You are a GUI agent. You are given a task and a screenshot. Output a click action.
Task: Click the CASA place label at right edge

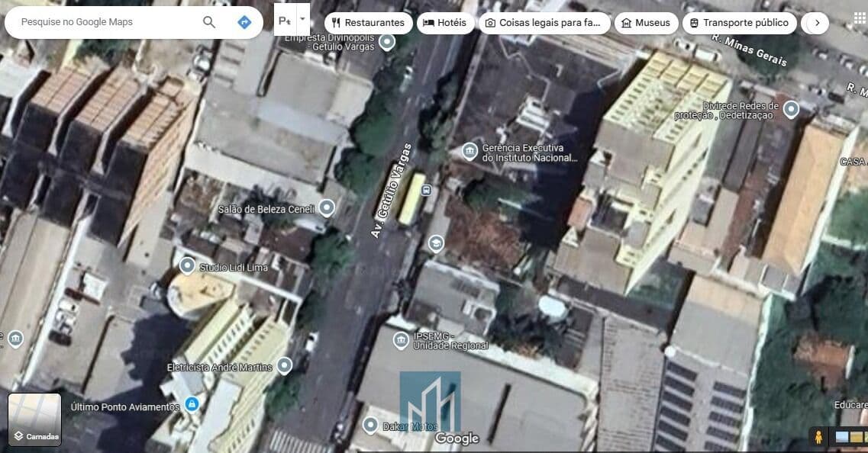tap(853, 162)
